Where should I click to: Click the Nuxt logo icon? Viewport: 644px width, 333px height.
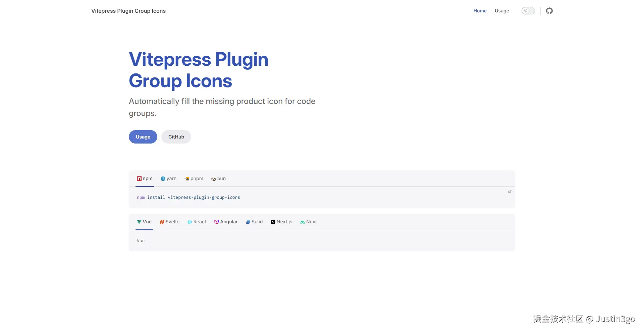point(303,222)
